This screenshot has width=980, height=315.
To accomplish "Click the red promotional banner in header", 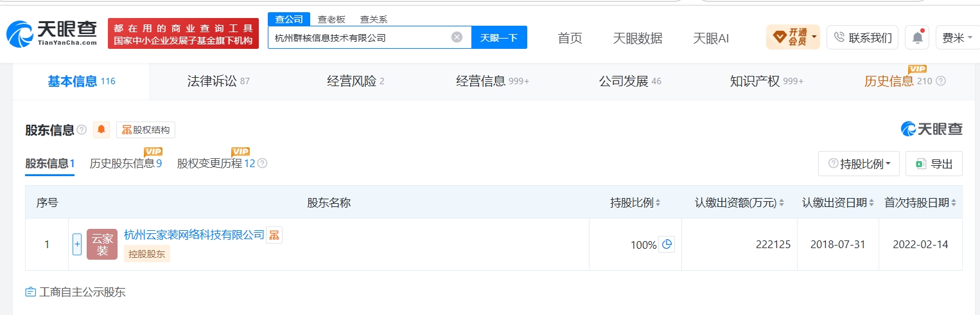I will point(183,33).
